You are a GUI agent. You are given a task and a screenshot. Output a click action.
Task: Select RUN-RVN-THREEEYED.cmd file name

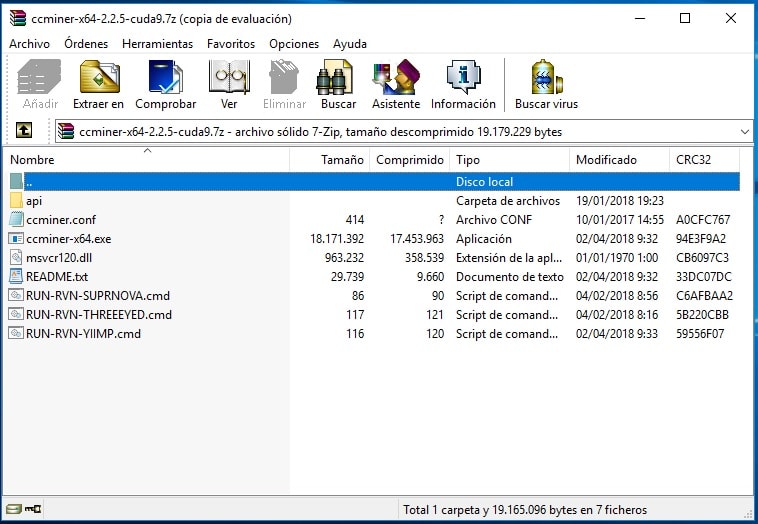(99, 315)
